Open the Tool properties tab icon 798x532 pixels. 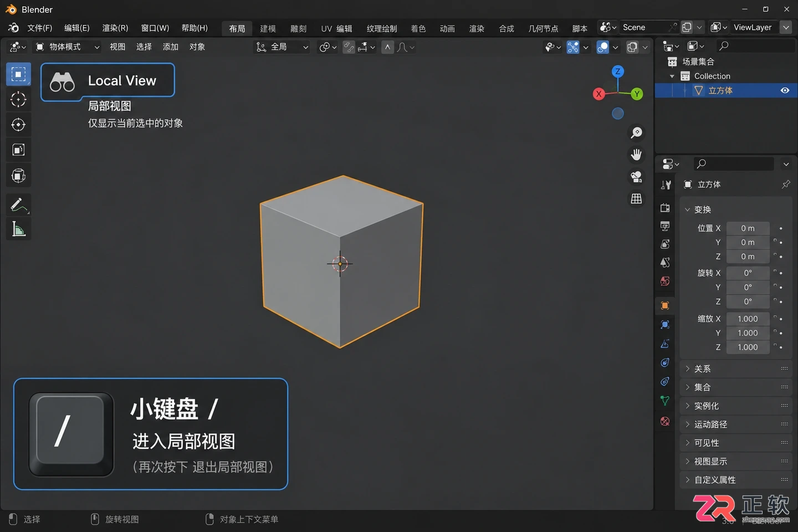point(666,185)
